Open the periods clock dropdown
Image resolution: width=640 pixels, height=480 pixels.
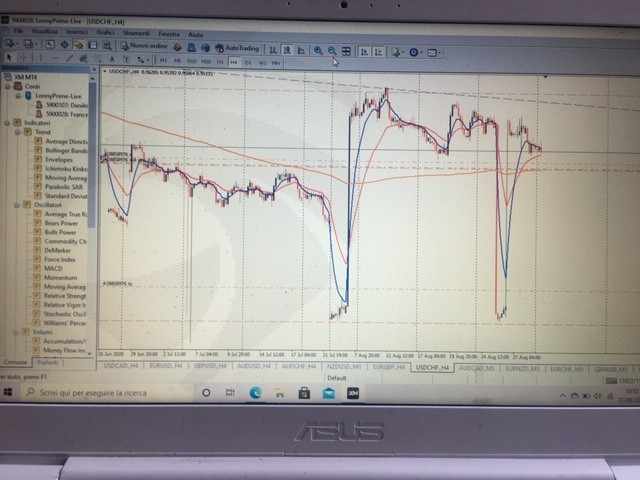click(415, 52)
